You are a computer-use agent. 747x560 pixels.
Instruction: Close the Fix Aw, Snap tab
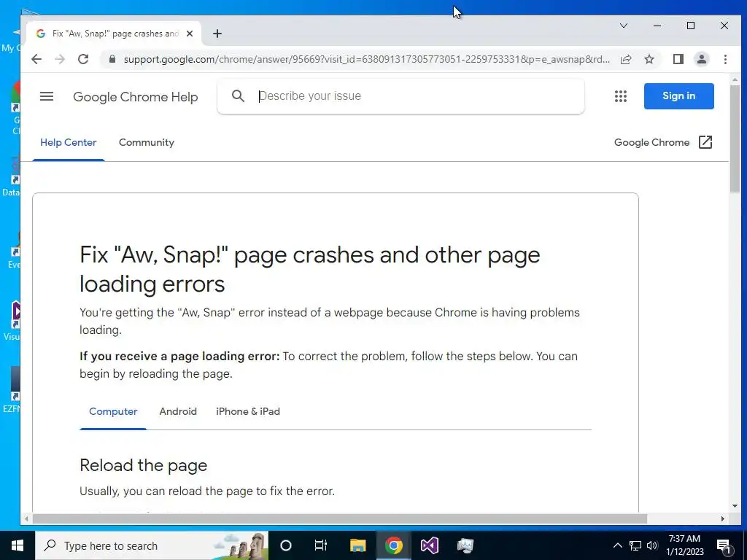coord(190,34)
